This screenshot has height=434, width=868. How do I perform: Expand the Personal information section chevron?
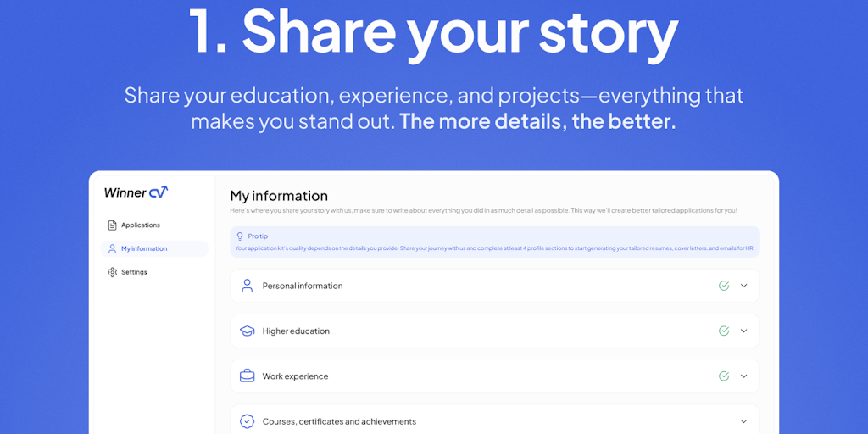744,286
